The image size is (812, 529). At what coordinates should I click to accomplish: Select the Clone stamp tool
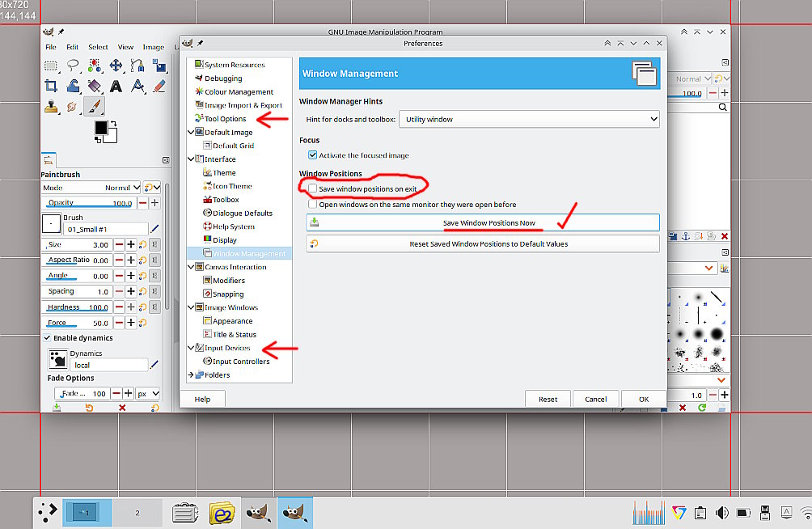tap(51, 107)
